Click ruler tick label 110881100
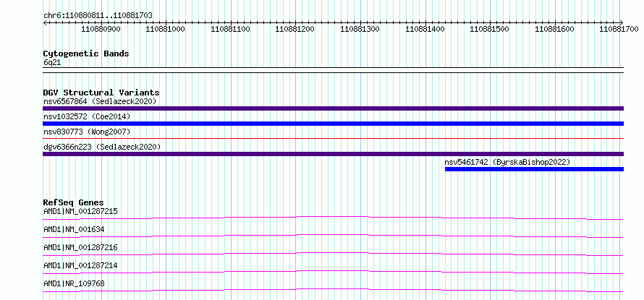The image size is (644, 300). click(x=230, y=29)
